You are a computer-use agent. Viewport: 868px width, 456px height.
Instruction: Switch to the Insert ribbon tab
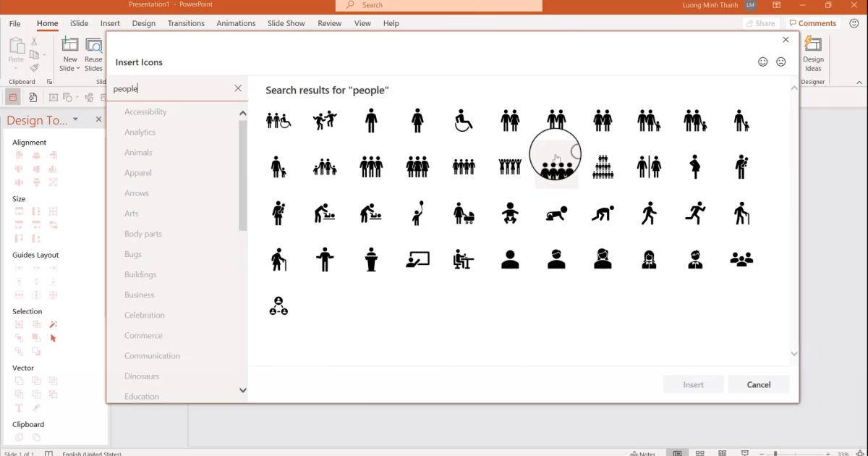click(x=110, y=22)
